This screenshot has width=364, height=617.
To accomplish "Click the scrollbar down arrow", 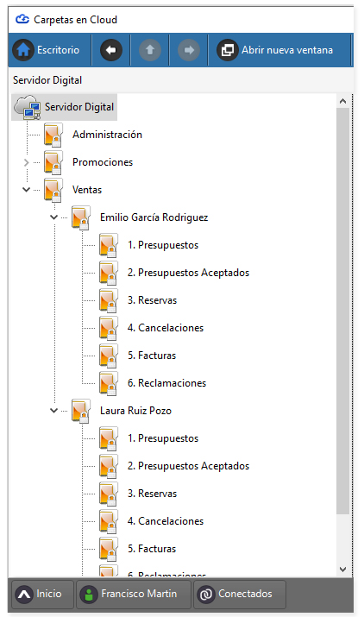I will coord(342,569).
